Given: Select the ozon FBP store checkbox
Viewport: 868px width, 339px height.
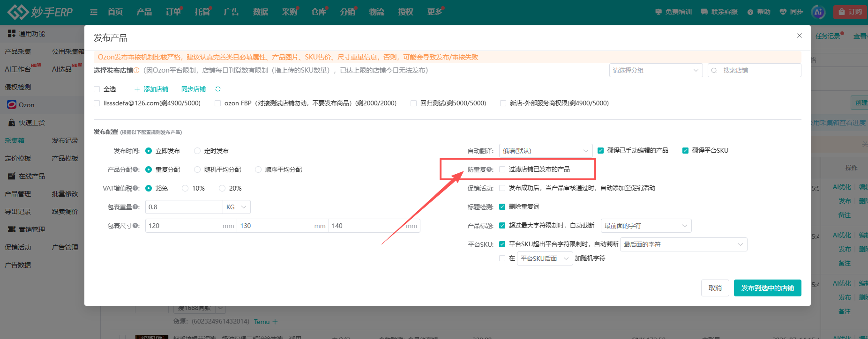Looking at the screenshot, I should (x=218, y=103).
